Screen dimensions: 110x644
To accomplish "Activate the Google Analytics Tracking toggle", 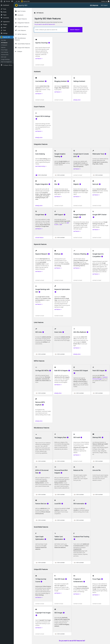I will click(x=56, y=175).
